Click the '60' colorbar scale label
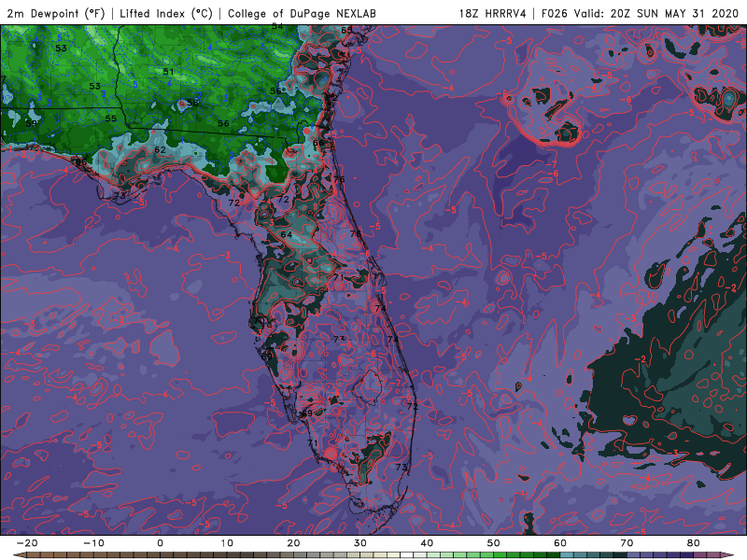 tap(560, 543)
